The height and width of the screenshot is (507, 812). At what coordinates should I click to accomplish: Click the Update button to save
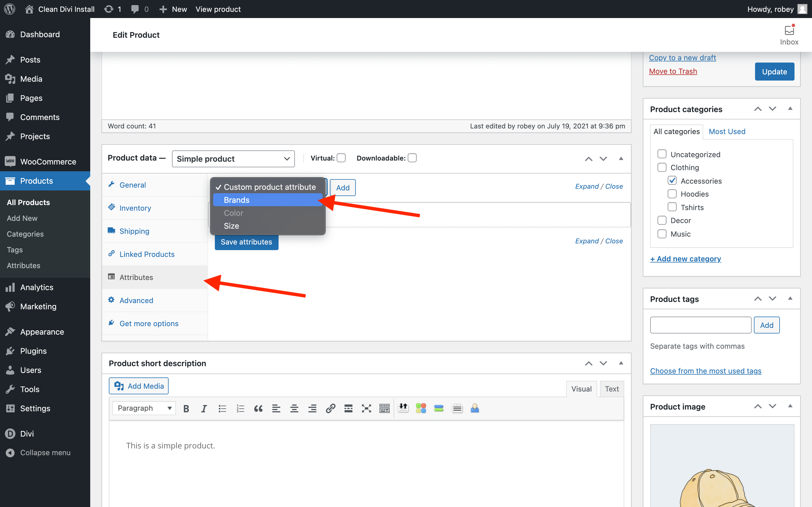774,71
